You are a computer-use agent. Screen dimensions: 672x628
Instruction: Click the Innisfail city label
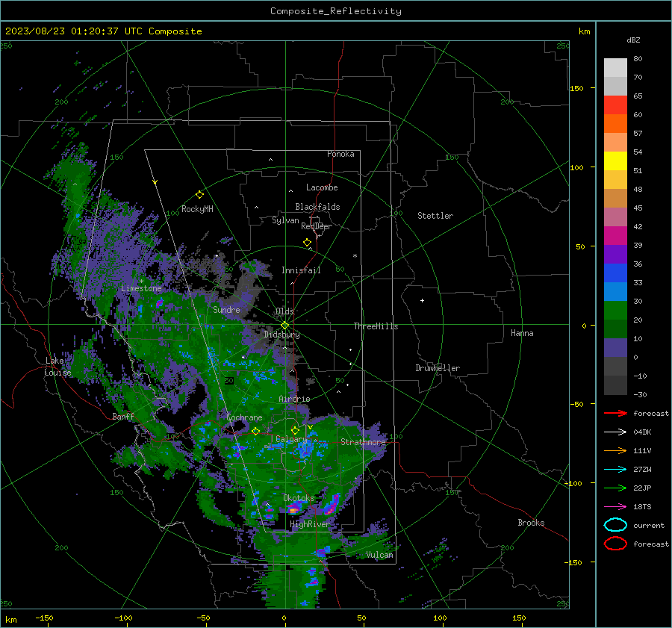pyautogui.click(x=301, y=270)
